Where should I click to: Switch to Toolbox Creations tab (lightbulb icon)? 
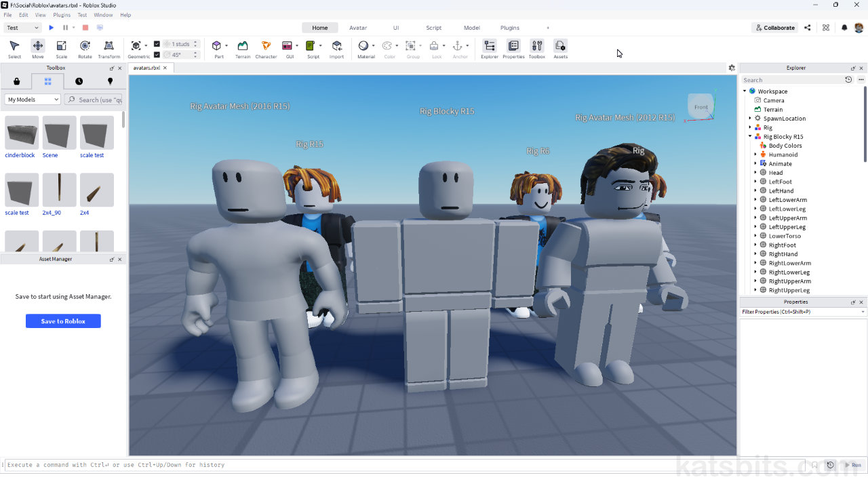[x=110, y=81]
